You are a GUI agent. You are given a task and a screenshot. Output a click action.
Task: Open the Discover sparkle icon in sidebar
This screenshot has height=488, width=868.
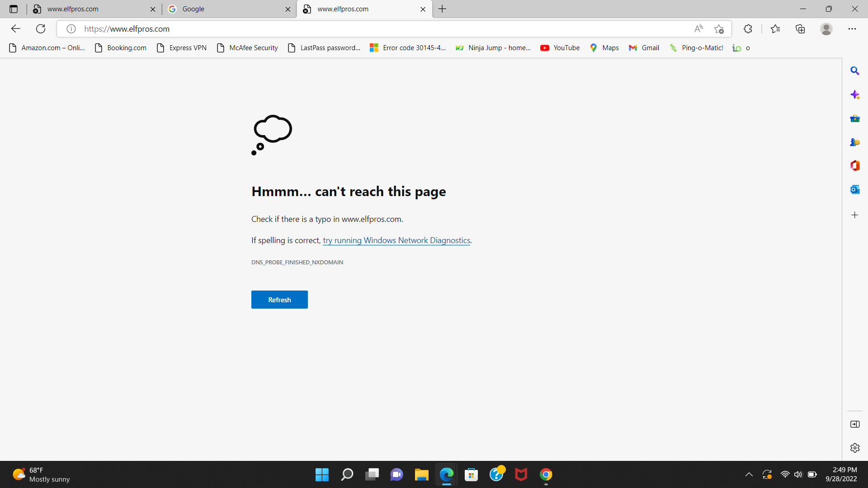(854, 95)
